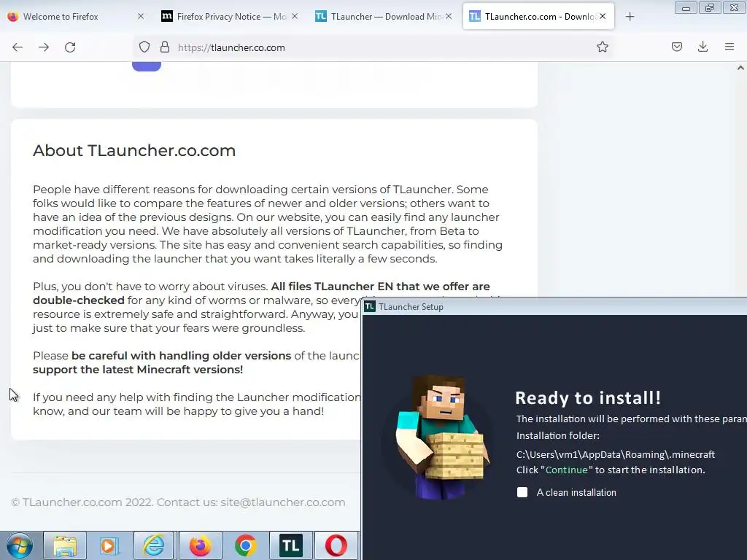Open Internet Explorer from the taskbar
The width and height of the screenshot is (747, 560).
click(x=153, y=545)
